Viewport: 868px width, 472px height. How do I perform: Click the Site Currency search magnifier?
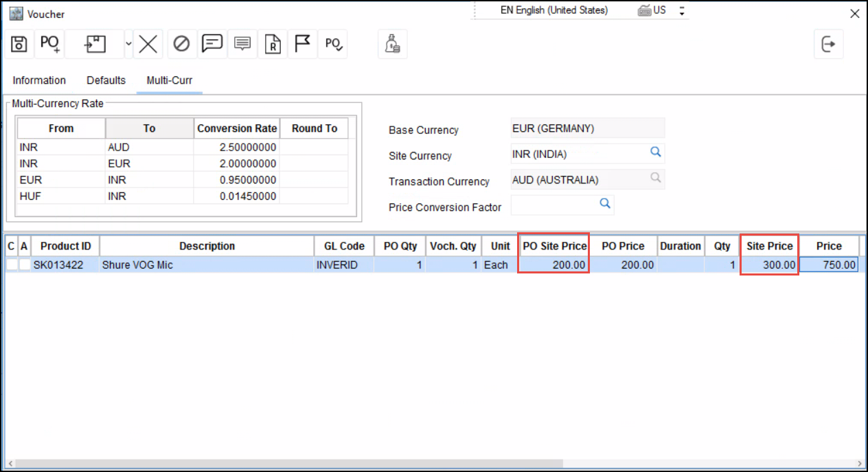tap(655, 152)
